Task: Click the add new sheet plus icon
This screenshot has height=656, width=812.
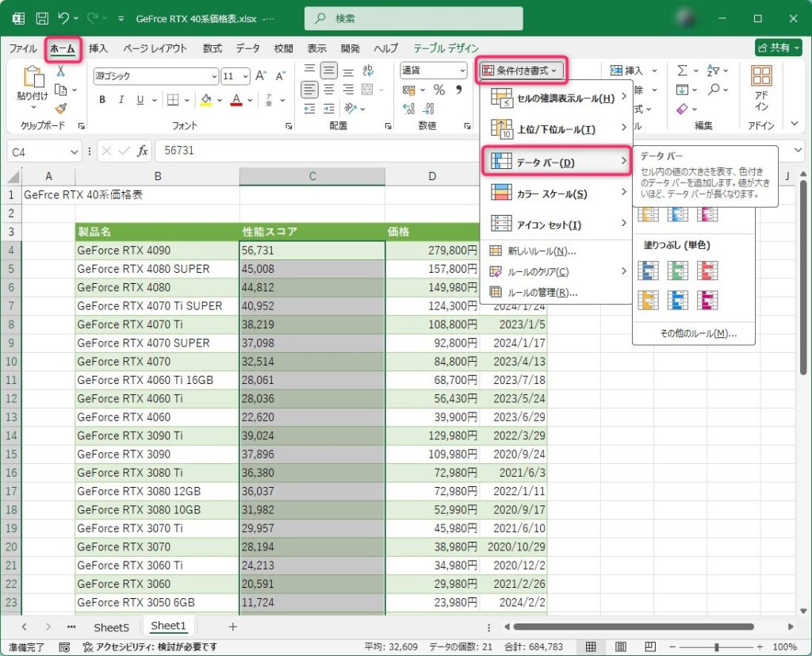Action: [x=232, y=627]
